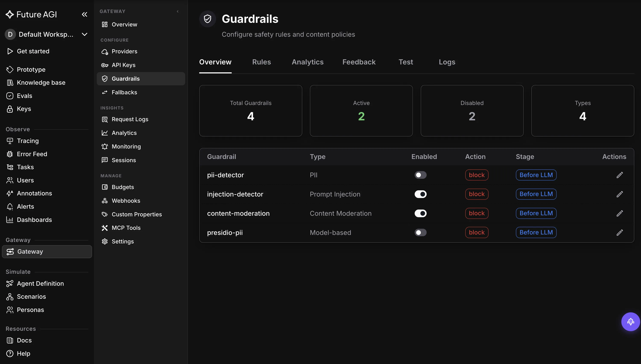This screenshot has width=641, height=364.
Task: Click the Active guardrails stat card
Action: pos(361,111)
